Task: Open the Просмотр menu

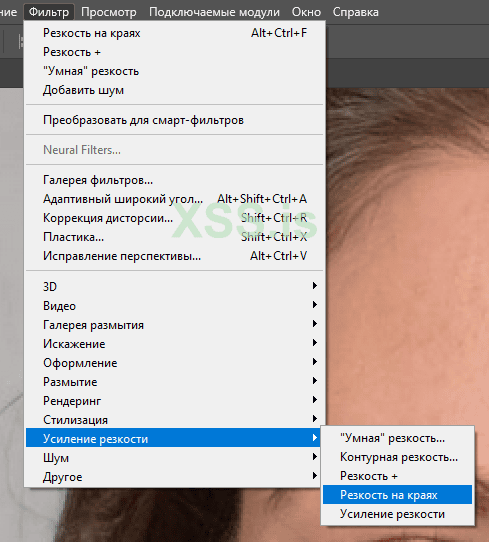Action: [109, 12]
